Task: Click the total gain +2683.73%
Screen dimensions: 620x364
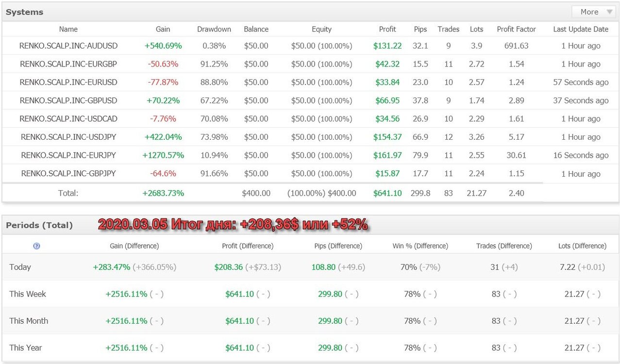Action: click(x=163, y=193)
